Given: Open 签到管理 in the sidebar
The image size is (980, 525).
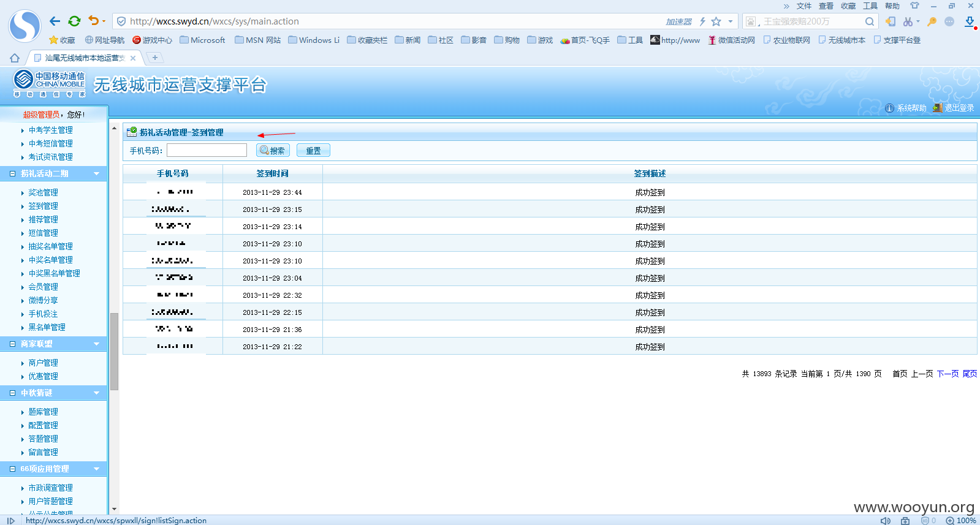Looking at the screenshot, I should (x=43, y=206).
